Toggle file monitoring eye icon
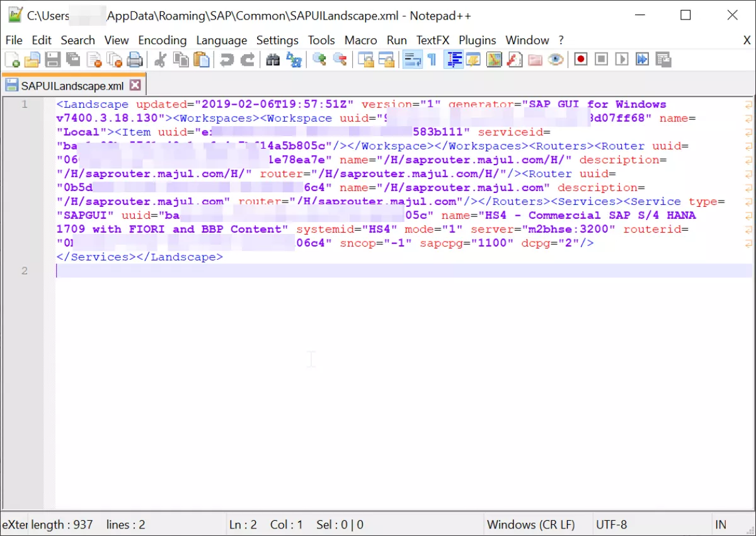756x536 pixels. [x=555, y=60]
